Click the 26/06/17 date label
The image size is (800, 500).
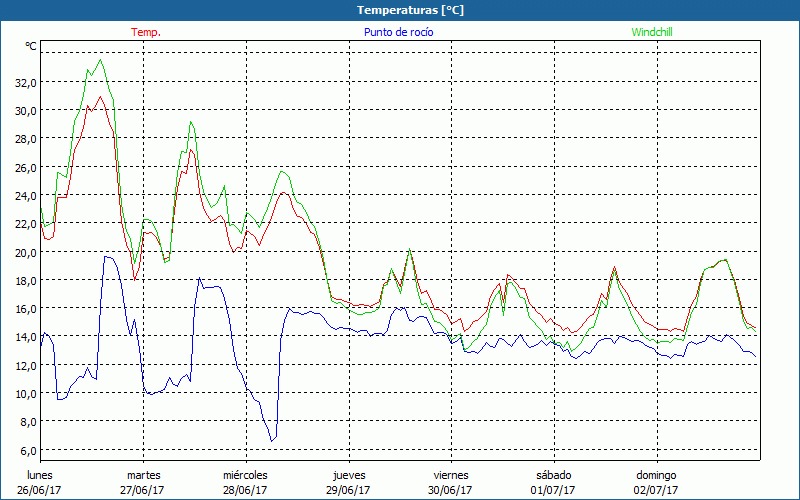coord(40,490)
